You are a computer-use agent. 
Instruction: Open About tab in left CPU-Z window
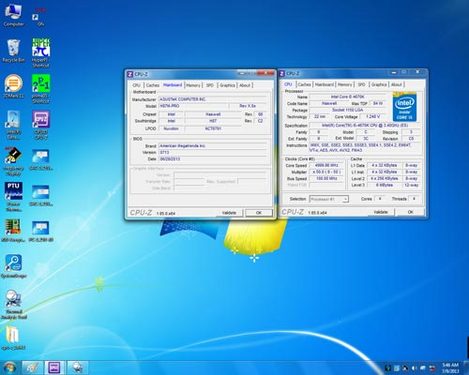pyautogui.click(x=245, y=85)
